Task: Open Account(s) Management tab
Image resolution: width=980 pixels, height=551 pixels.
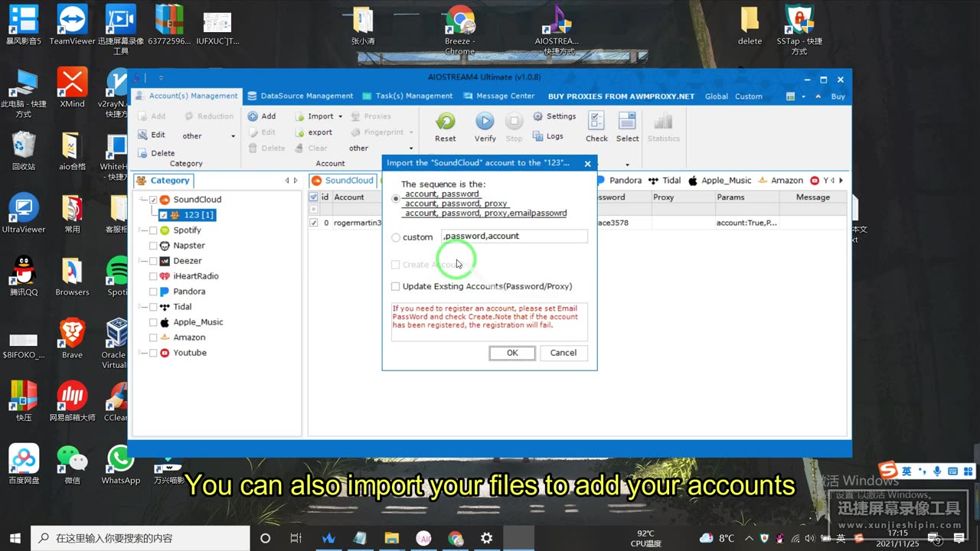Action: 186,96
